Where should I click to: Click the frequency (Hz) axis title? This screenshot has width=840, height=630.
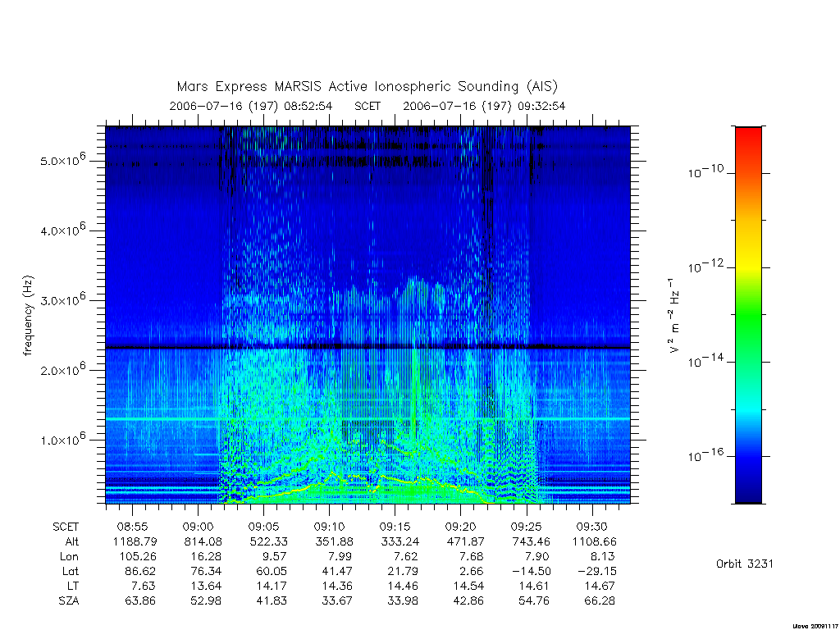pos(28,316)
